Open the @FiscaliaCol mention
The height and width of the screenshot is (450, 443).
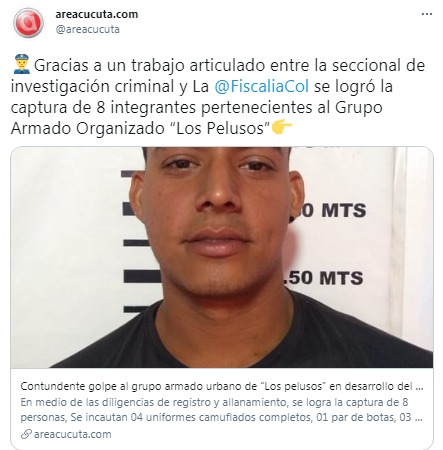pos(261,86)
